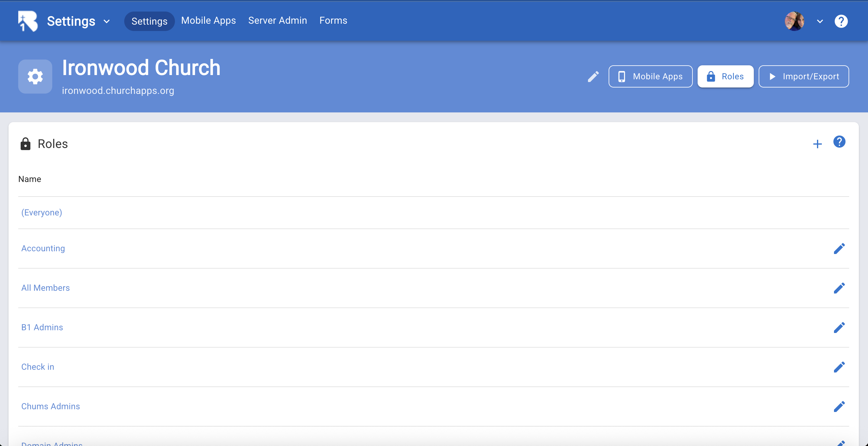Expand the user account menu chevron

coord(820,21)
